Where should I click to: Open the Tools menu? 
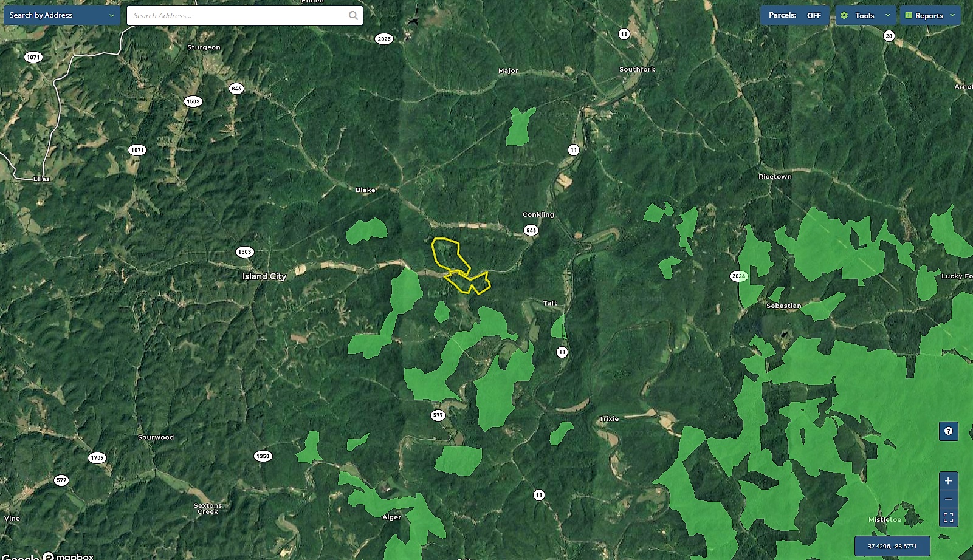[x=866, y=15]
